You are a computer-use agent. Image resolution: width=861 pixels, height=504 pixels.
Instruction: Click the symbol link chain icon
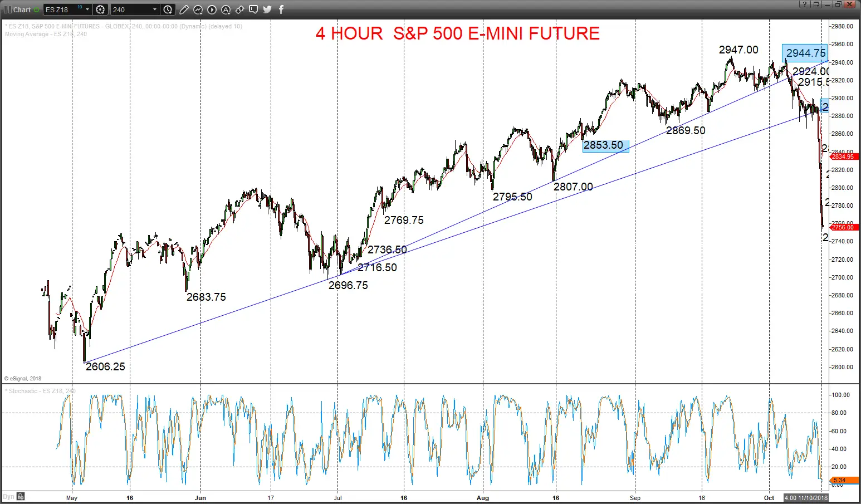click(239, 9)
